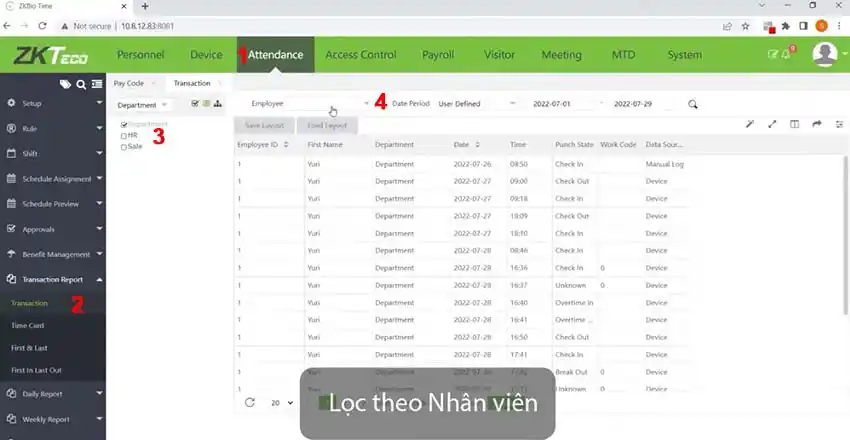Open the tags icon in sidebar header
The width and height of the screenshot is (850, 440).
(x=65, y=84)
